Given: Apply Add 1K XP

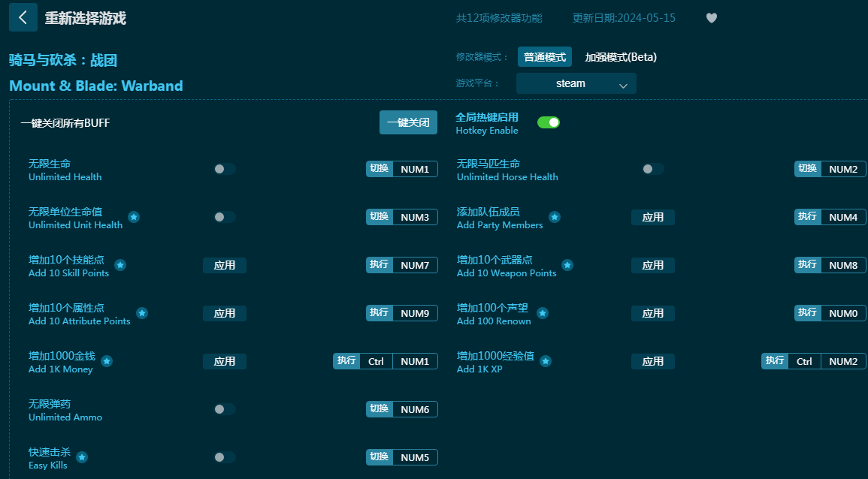Looking at the screenshot, I should [653, 362].
